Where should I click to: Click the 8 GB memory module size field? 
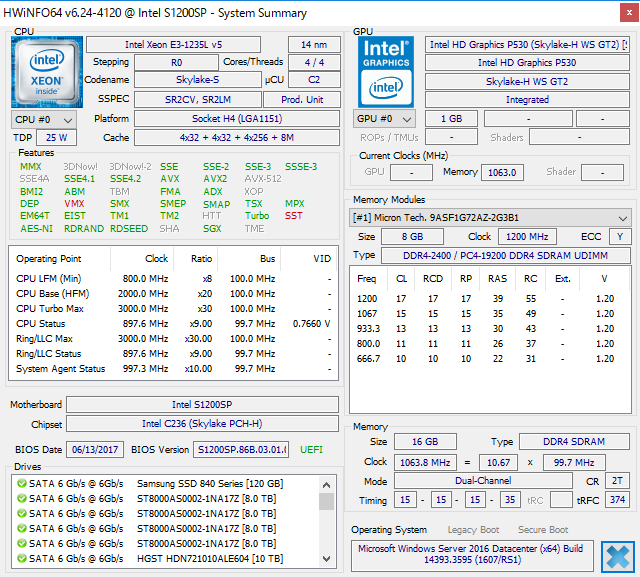pyautogui.click(x=412, y=237)
